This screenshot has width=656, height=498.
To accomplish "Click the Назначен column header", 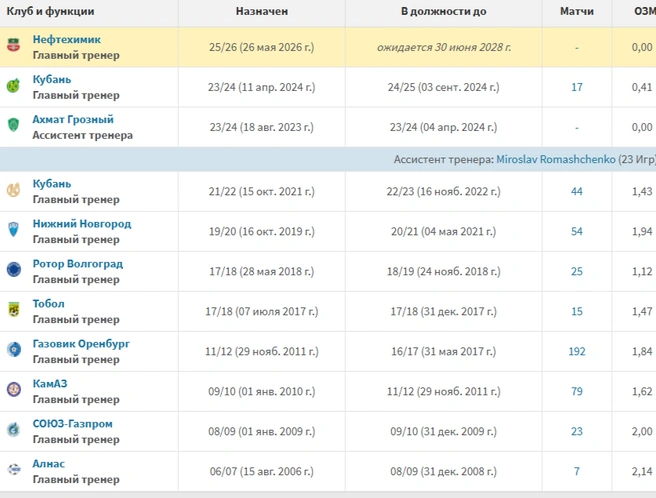I will pos(262,11).
